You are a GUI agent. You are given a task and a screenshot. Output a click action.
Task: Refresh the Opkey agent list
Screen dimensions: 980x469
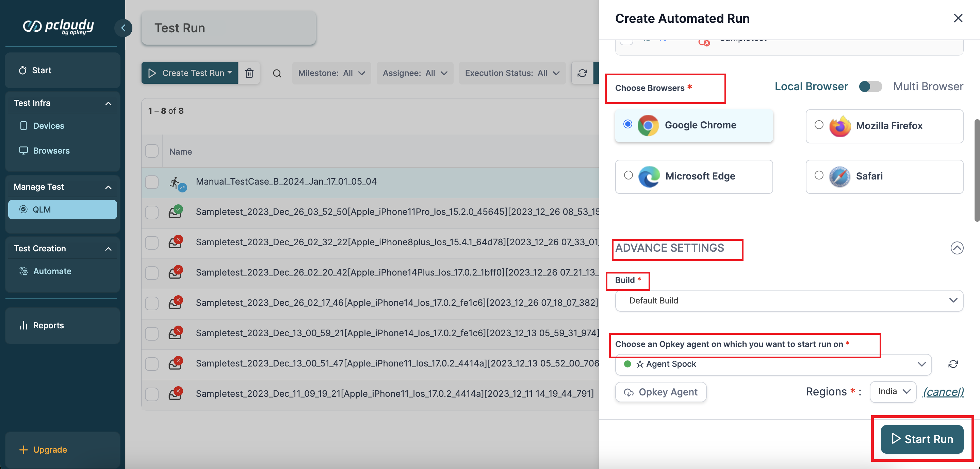(953, 364)
